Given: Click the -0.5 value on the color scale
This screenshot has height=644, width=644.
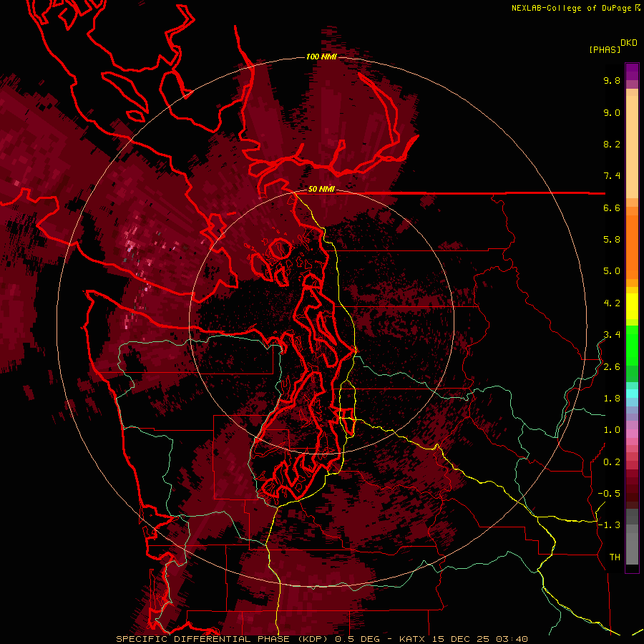Looking at the screenshot, I should point(609,494).
